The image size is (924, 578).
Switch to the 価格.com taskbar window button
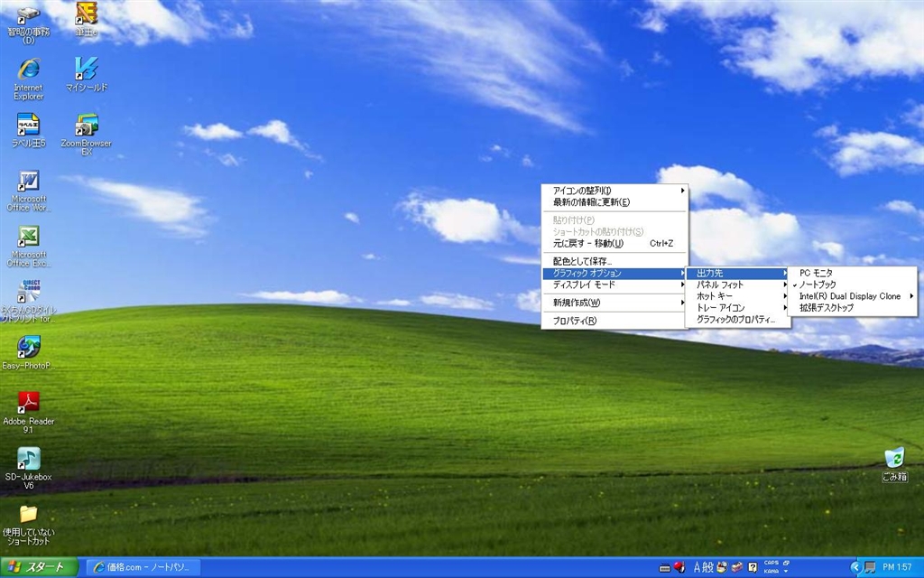tap(143, 567)
